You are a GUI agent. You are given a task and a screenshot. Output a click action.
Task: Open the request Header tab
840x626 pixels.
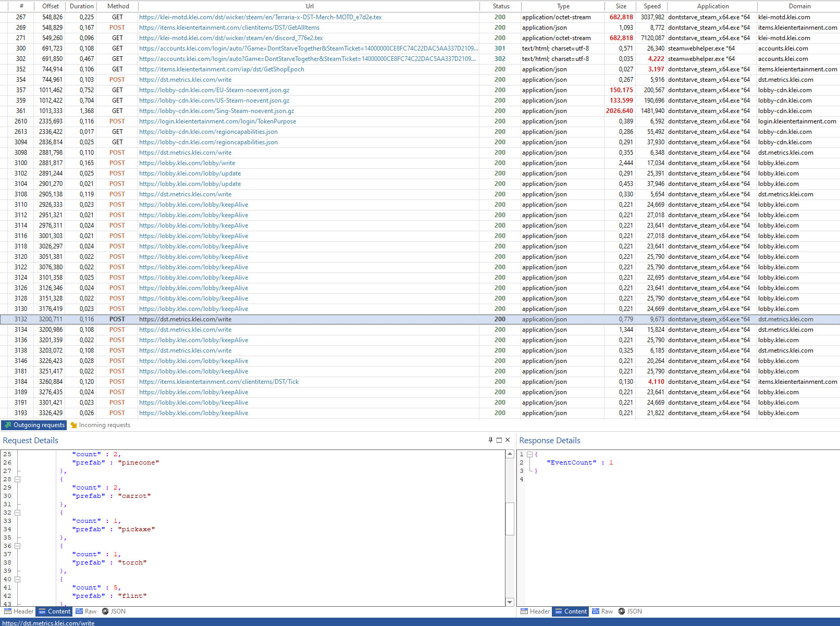point(19,611)
